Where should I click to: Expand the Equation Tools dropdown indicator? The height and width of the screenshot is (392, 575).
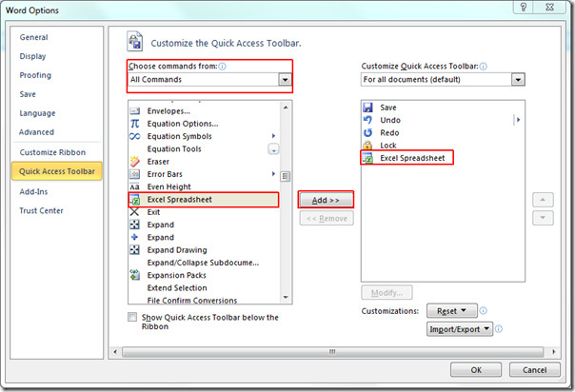click(x=273, y=149)
